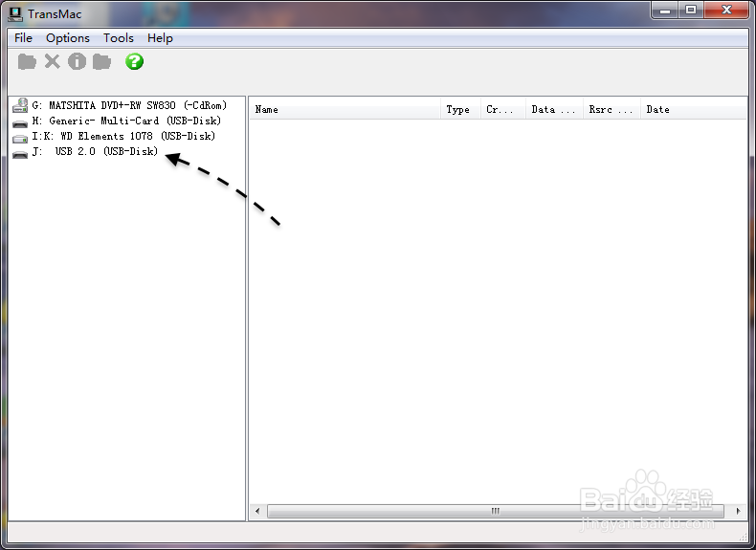
Task: Select J: USB 2.0 disk
Action: (x=95, y=151)
